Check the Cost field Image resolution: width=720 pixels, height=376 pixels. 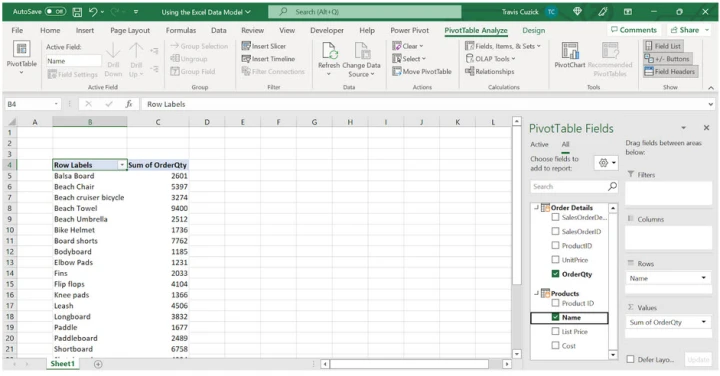[555, 346]
